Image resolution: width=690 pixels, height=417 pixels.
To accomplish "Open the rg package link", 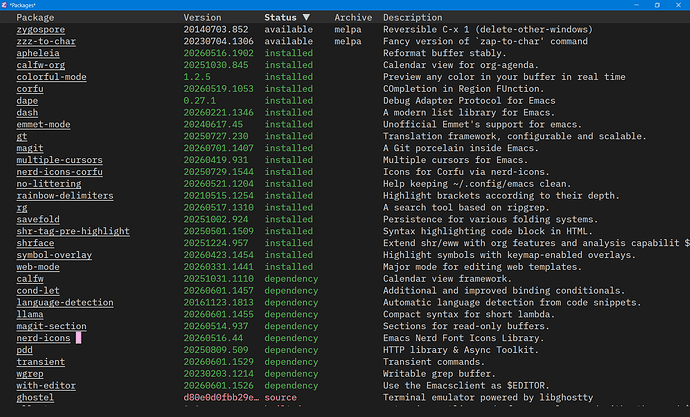I will [x=22, y=208].
